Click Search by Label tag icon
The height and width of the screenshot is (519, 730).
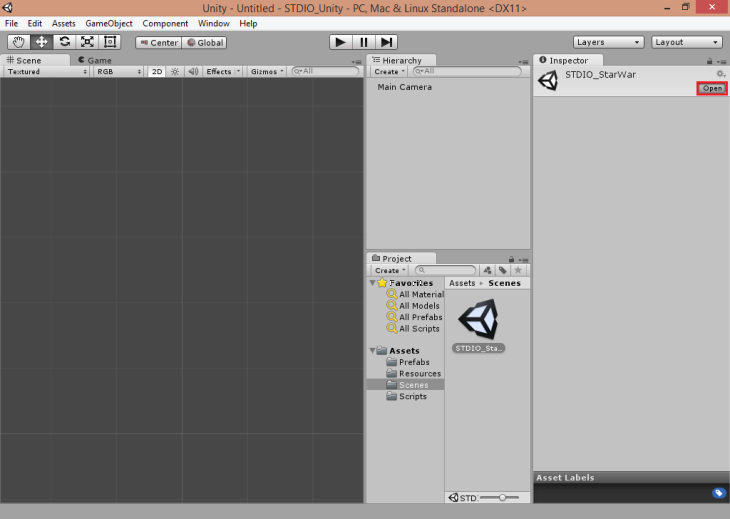(x=503, y=270)
